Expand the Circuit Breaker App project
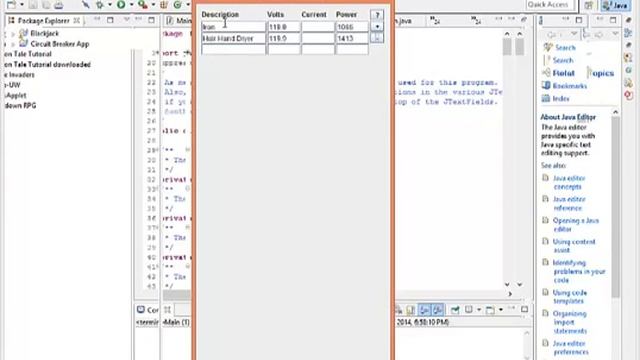This screenshot has width=640, height=360. coord(13,44)
